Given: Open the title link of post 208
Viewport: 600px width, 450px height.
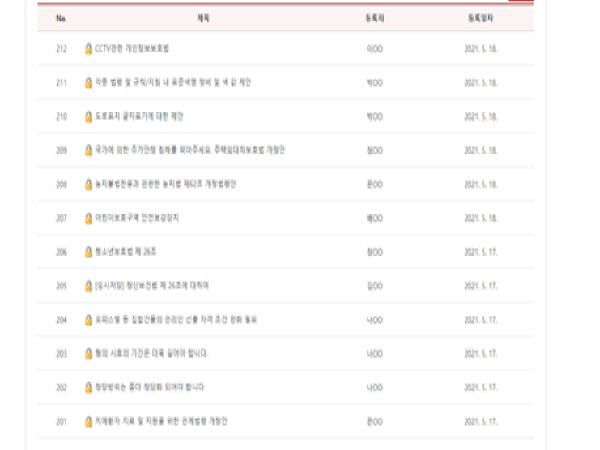Looking at the screenshot, I should pyautogui.click(x=166, y=184).
